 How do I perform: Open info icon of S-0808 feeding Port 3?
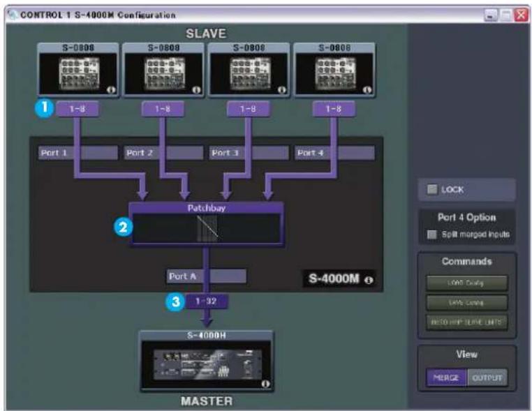pos(282,90)
